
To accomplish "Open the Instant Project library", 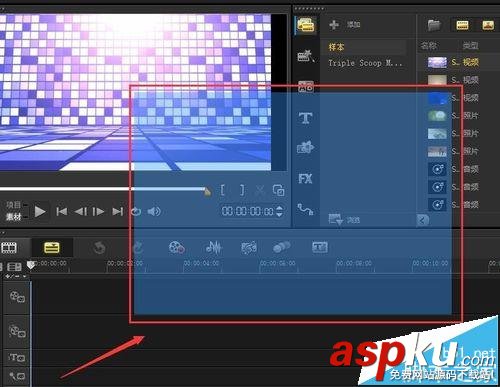I will 306,56.
